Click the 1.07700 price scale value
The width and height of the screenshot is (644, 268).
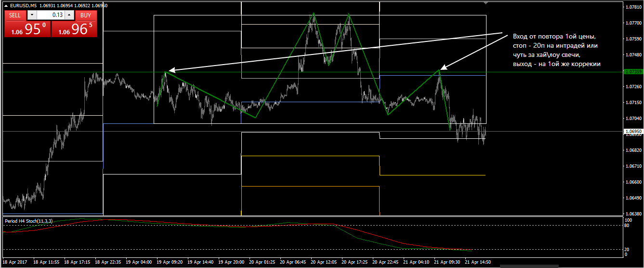pos(632,23)
